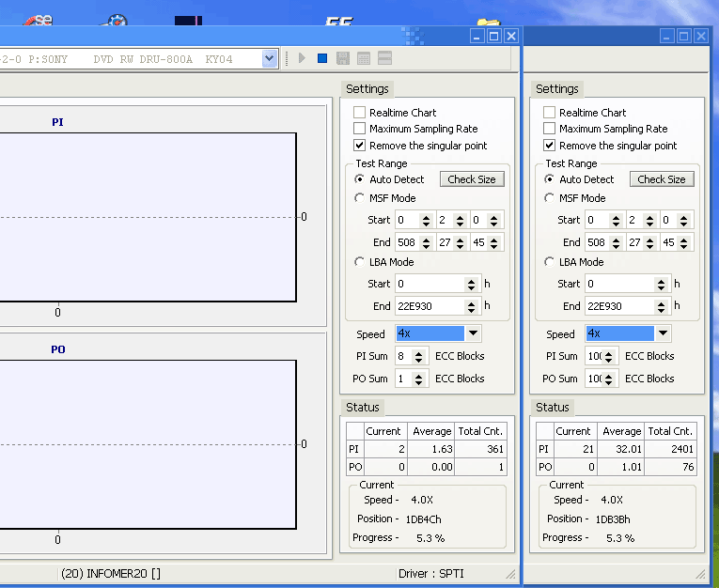This screenshot has width=719, height=588.
Task: Maximize the window showing the SONY drive
Action: (x=494, y=36)
